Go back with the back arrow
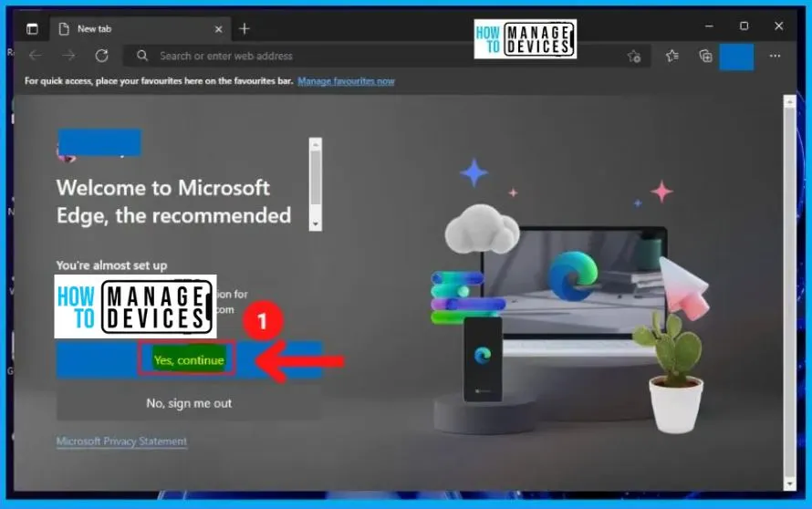 (36, 56)
